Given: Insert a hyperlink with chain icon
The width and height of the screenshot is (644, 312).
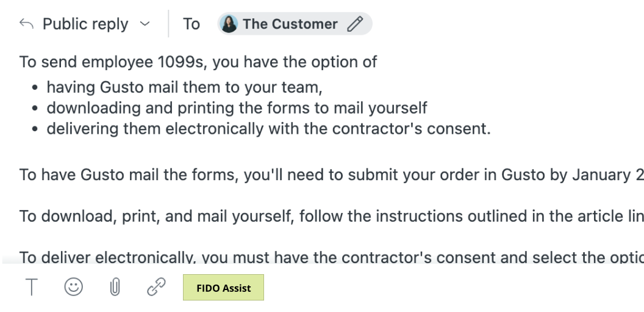Looking at the screenshot, I should 157,287.
